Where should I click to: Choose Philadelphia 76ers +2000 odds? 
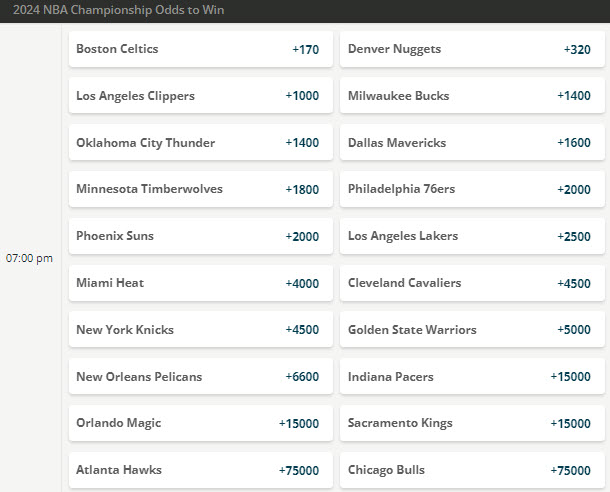[472, 189]
